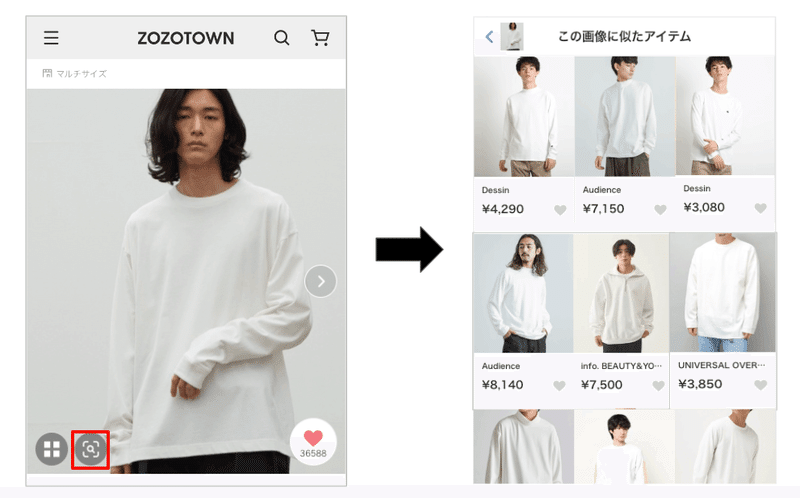
Task: Open the Dessin ¥4,290 product photo
Action: pyautogui.click(x=524, y=116)
